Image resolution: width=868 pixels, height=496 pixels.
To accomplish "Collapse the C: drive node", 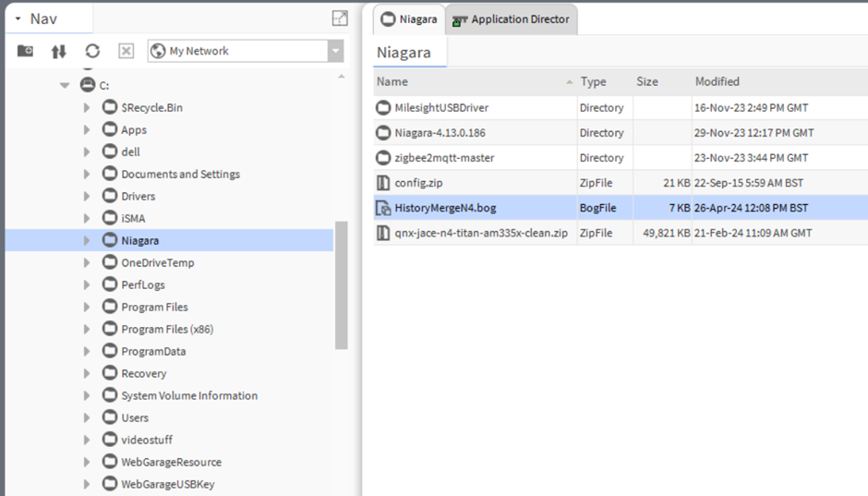I will [65, 85].
